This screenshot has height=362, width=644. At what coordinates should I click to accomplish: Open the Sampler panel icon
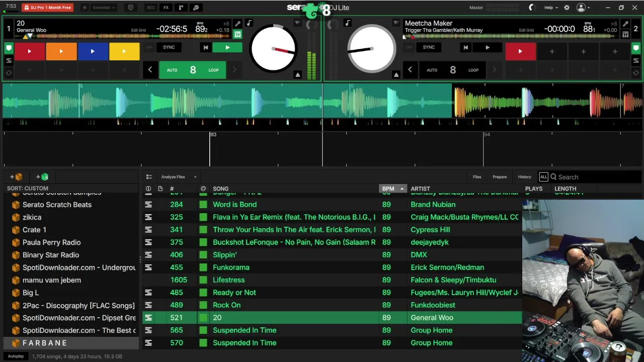181,8
